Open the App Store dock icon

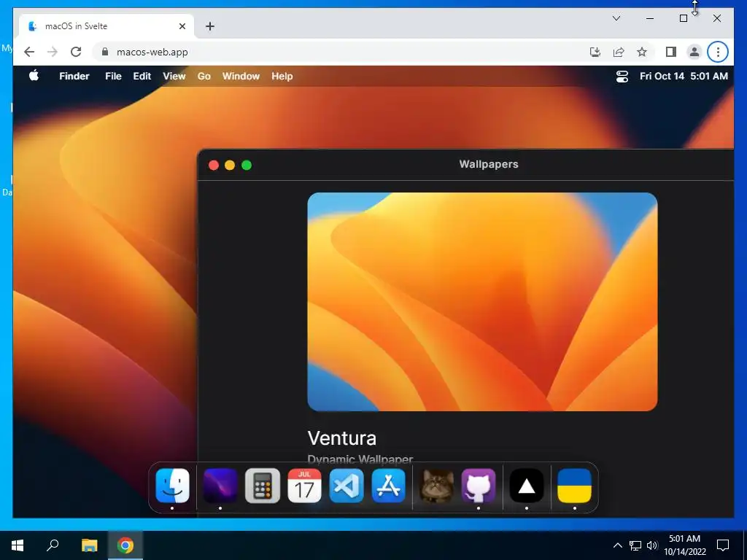point(388,486)
